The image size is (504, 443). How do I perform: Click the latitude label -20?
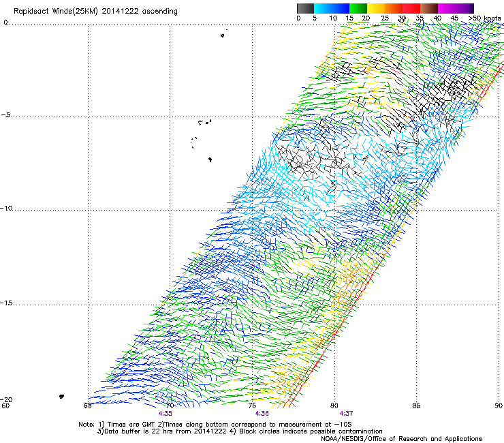pyautogui.click(x=6, y=399)
